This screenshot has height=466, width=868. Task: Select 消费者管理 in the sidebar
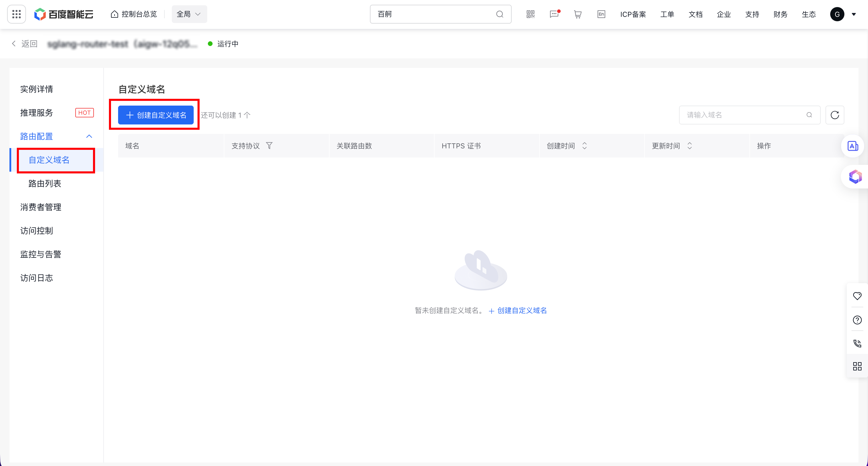[x=41, y=207]
